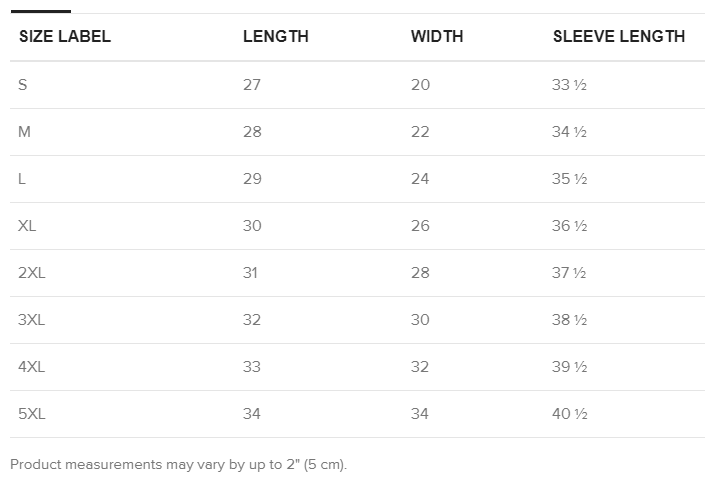This screenshot has height=491, width=705.
Task: Select the 2XL size row label
Action: coord(31,273)
